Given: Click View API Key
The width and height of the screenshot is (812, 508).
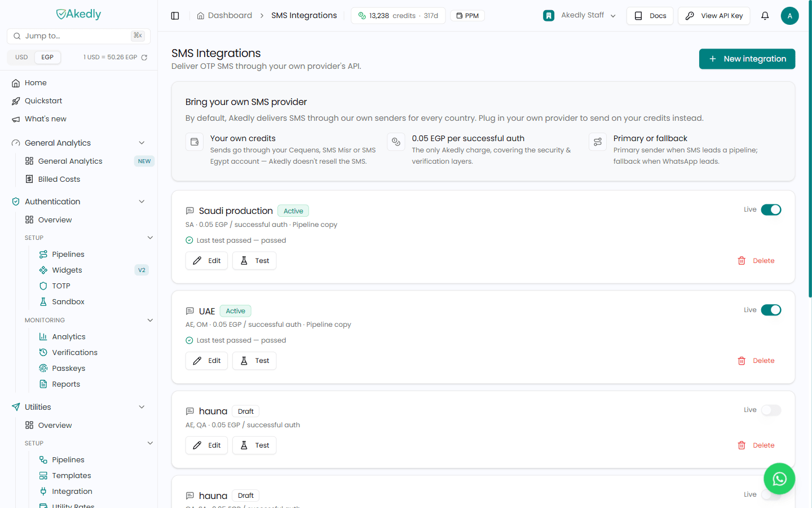Looking at the screenshot, I should (x=714, y=16).
